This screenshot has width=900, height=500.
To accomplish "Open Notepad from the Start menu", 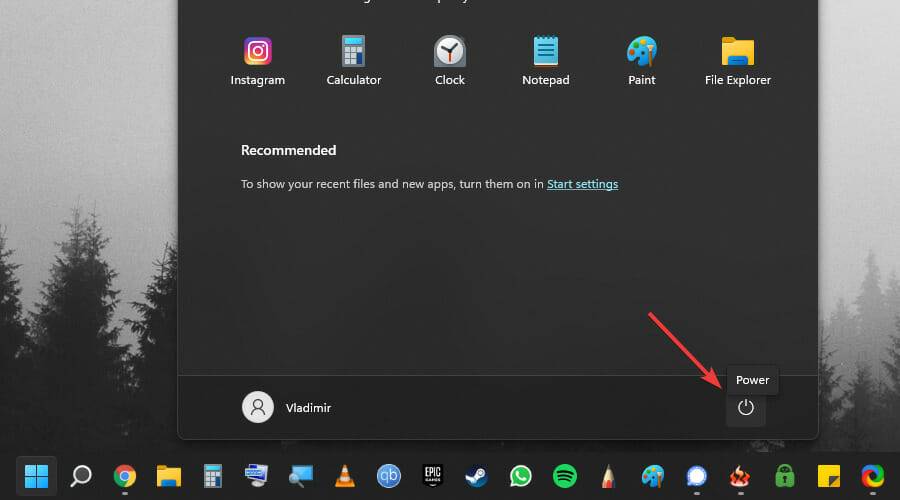I will click(545, 61).
